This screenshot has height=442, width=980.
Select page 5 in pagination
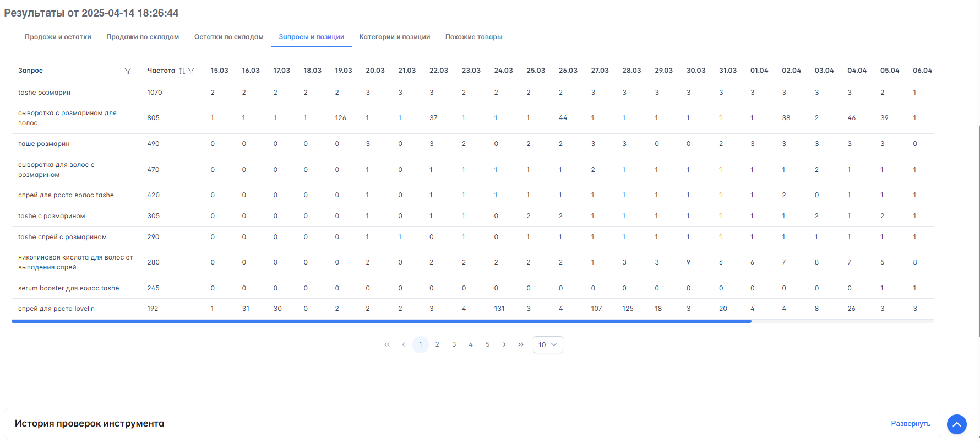(x=487, y=344)
